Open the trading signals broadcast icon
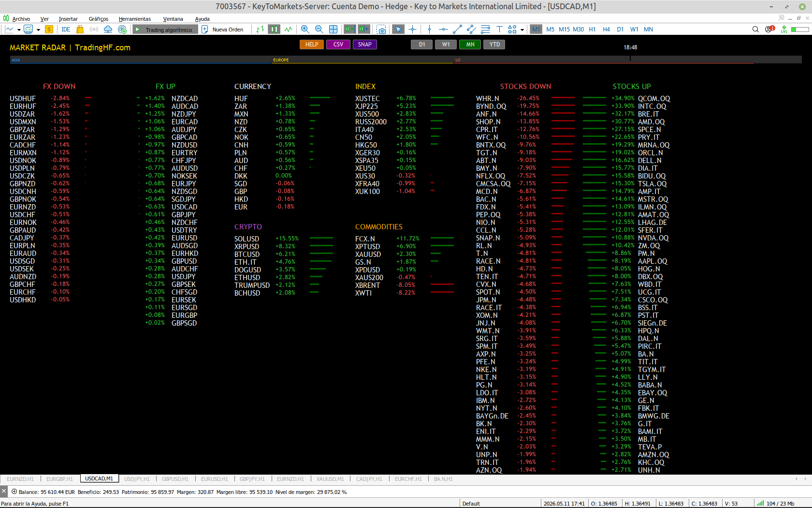This screenshot has width=812, height=508. point(94,30)
